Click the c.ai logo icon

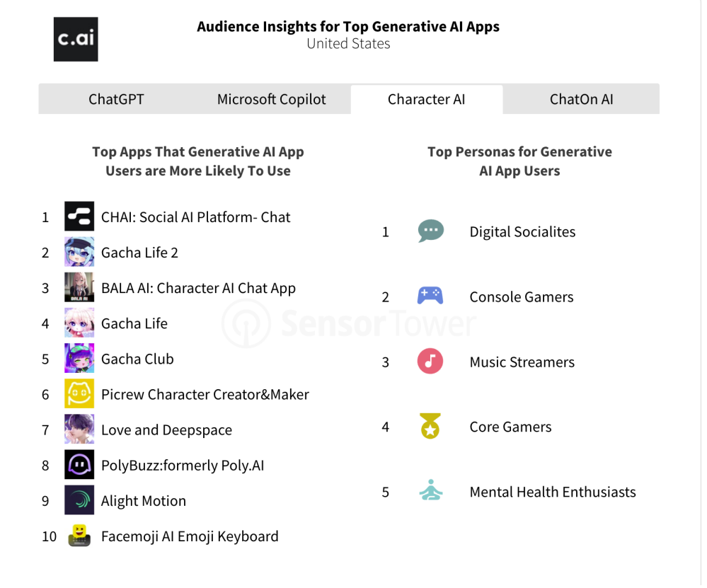coord(76,39)
